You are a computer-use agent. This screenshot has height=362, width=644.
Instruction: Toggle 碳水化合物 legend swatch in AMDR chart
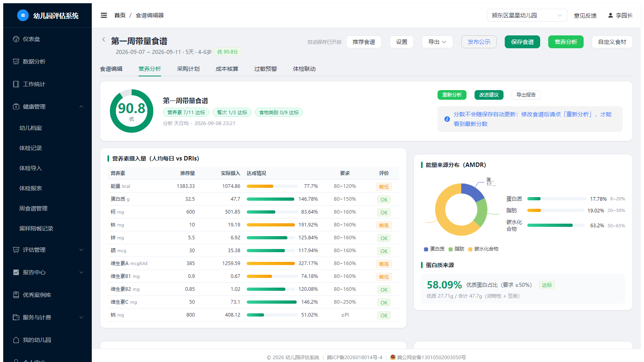point(470,249)
